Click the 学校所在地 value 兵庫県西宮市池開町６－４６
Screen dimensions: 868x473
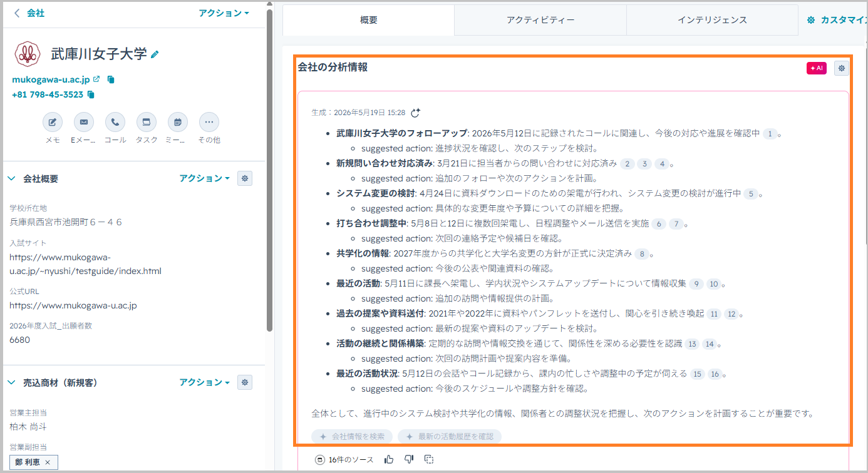[66, 221]
